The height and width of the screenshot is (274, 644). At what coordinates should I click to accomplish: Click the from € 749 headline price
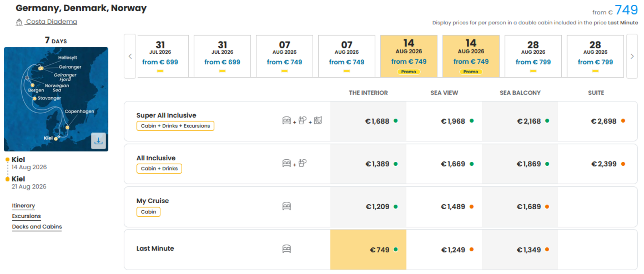pos(615,10)
